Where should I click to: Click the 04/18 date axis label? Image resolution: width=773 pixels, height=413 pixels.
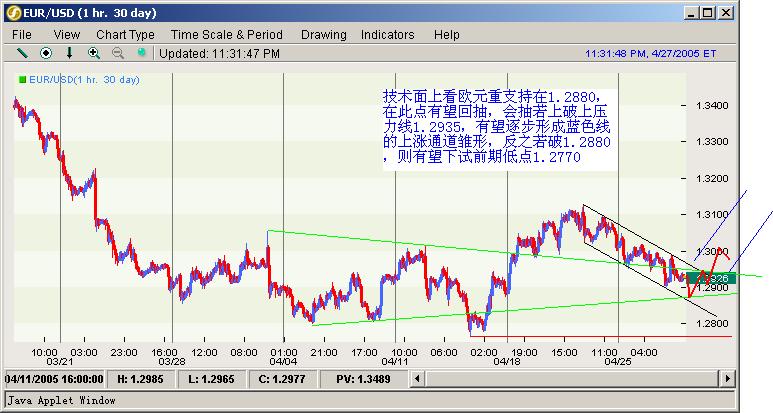(506, 361)
